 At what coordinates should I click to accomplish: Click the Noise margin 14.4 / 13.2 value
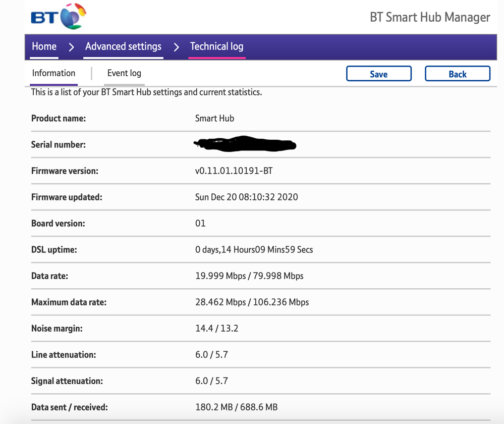216,328
